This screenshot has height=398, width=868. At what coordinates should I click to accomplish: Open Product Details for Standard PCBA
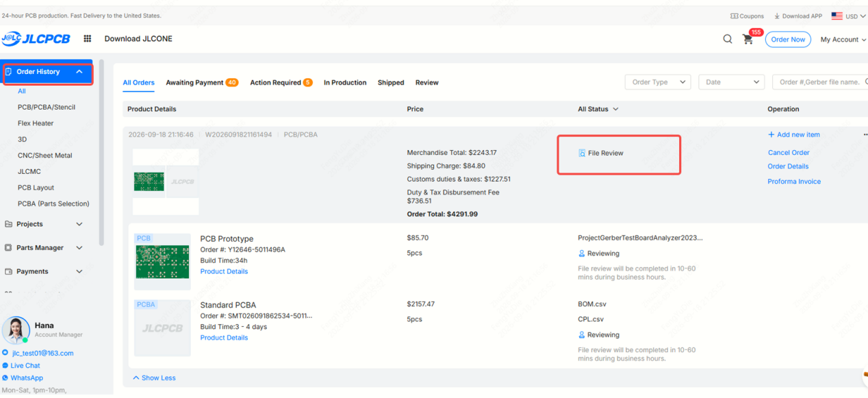(x=224, y=338)
